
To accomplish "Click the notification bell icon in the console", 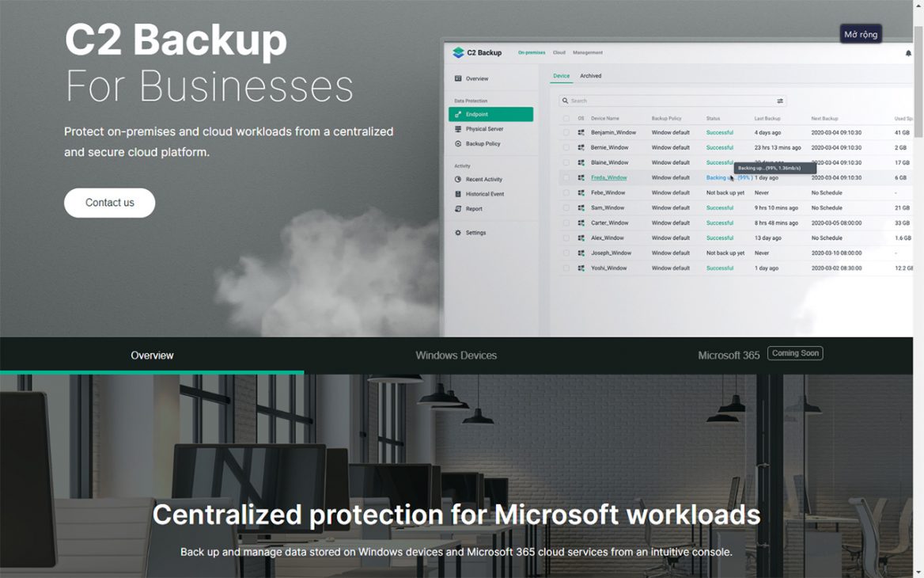I will [x=908, y=53].
